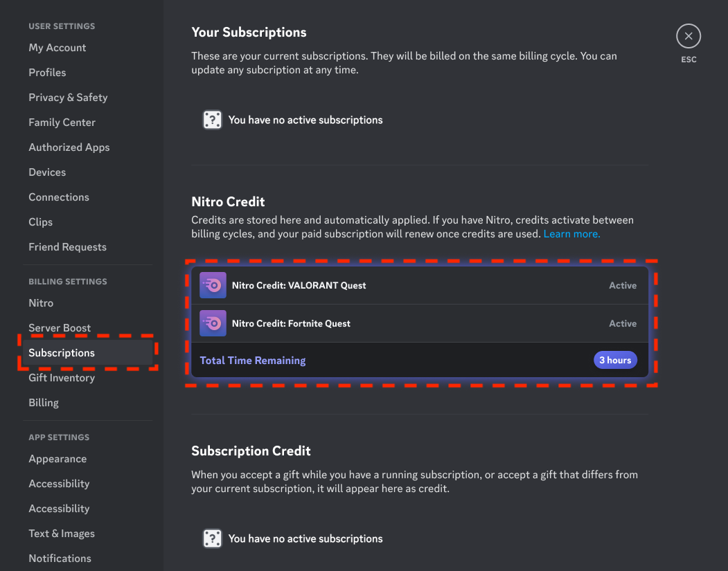Open the Learn more link
728x571 pixels.
(x=571, y=234)
